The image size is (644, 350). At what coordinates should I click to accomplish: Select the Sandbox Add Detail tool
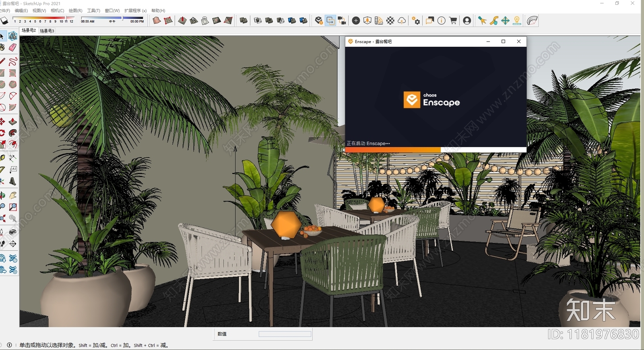[217, 21]
